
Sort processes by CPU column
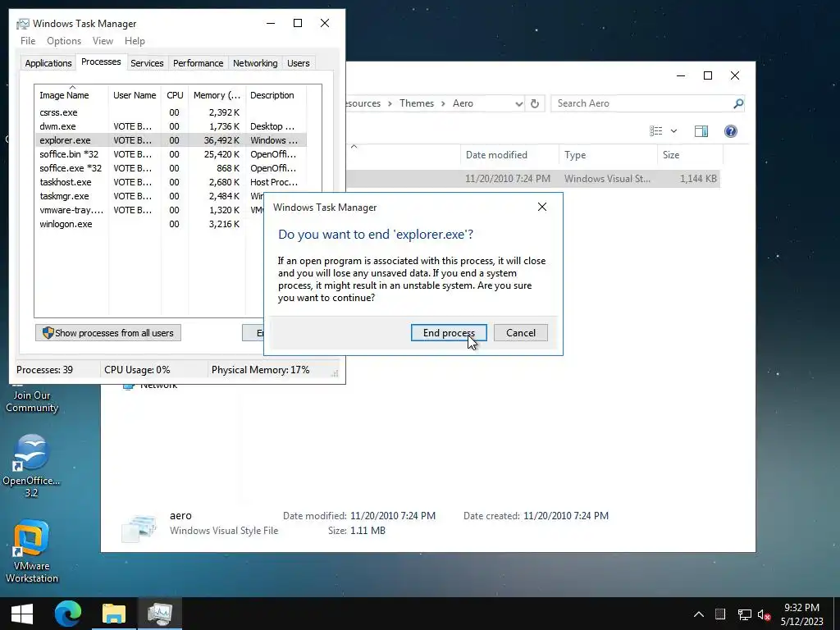coord(175,95)
